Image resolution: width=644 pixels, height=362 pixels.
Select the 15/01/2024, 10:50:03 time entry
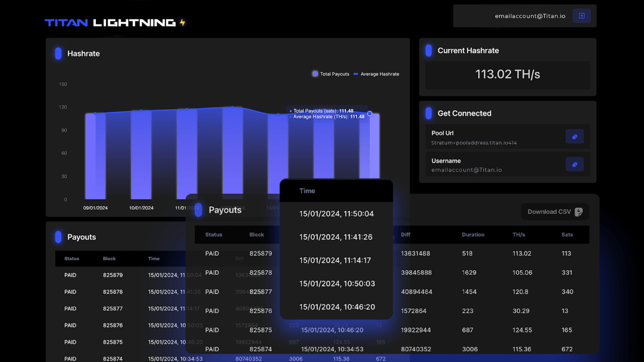click(337, 284)
